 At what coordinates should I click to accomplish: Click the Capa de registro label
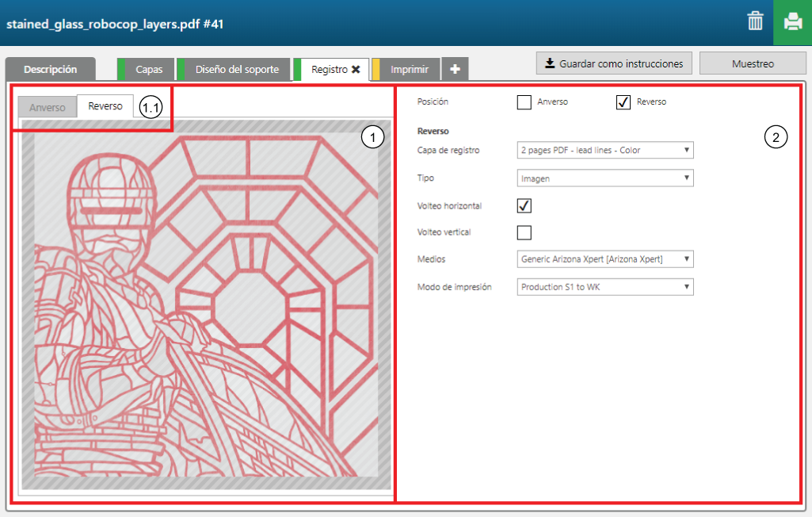click(448, 150)
